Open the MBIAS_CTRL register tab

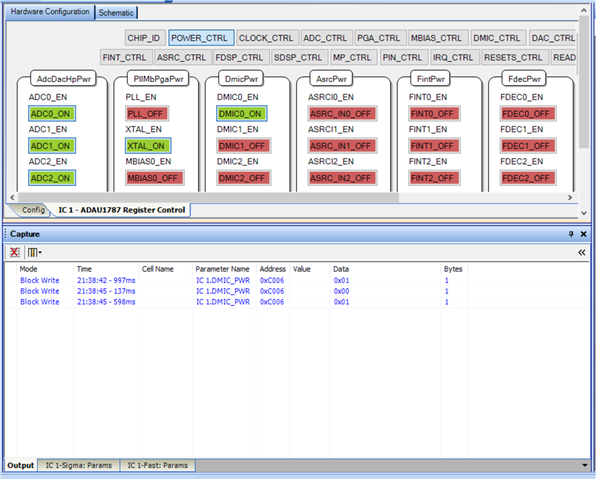coord(438,38)
